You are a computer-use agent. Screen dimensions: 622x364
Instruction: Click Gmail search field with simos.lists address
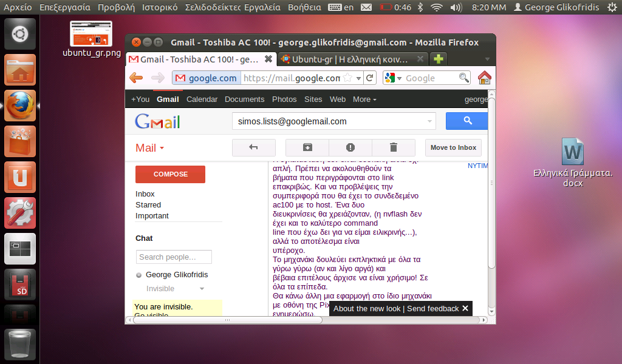click(x=333, y=121)
